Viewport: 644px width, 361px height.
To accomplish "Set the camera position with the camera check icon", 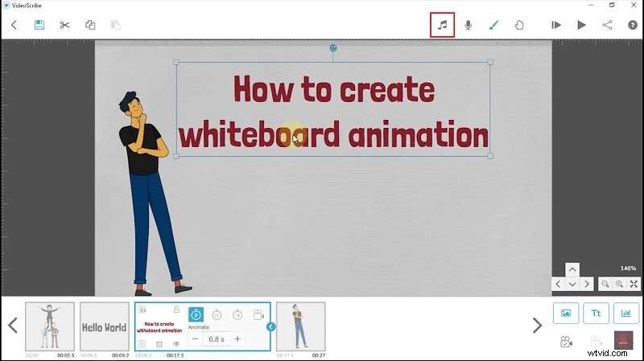I will pos(566,342).
